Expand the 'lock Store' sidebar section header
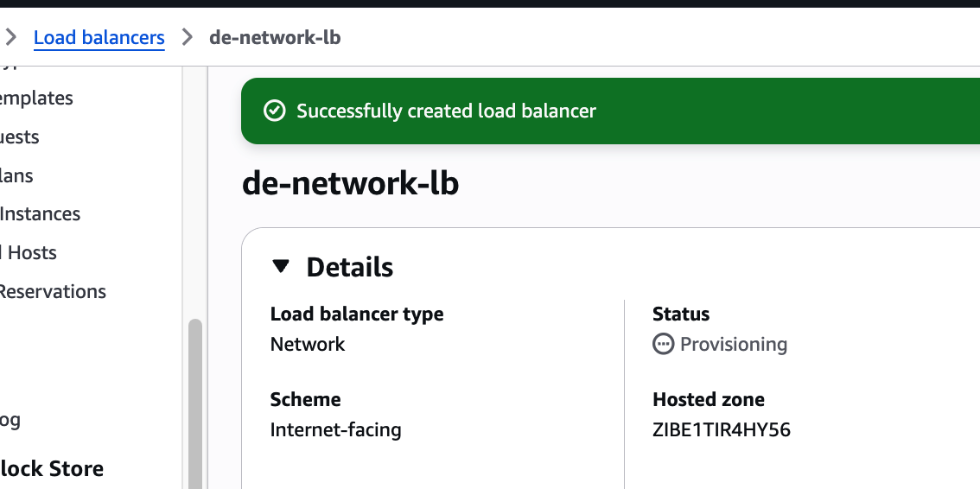980x489 pixels. 52,469
